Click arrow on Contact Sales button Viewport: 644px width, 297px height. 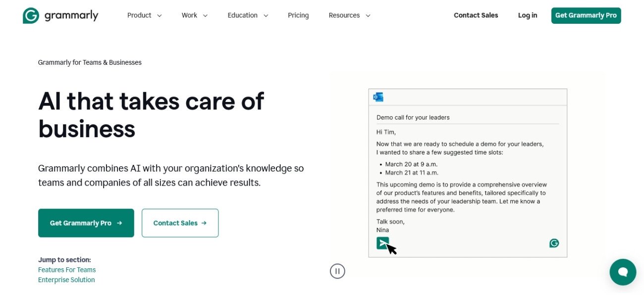coord(204,223)
